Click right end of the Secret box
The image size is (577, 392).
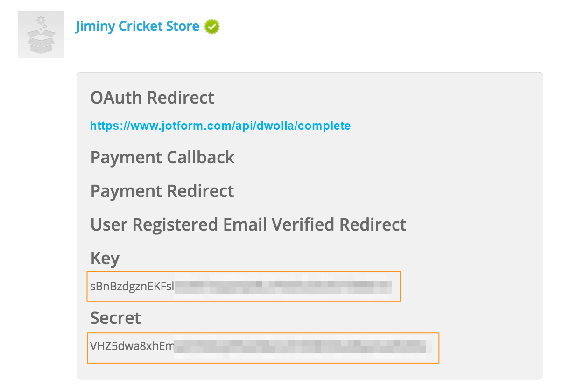tap(433, 347)
